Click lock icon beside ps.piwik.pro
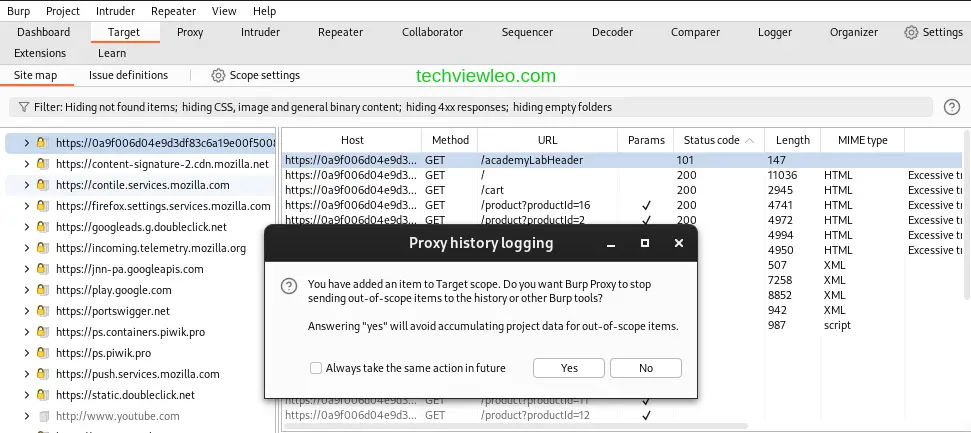Image resolution: width=971 pixels, height=433 pixels. (x=42, y=353)
